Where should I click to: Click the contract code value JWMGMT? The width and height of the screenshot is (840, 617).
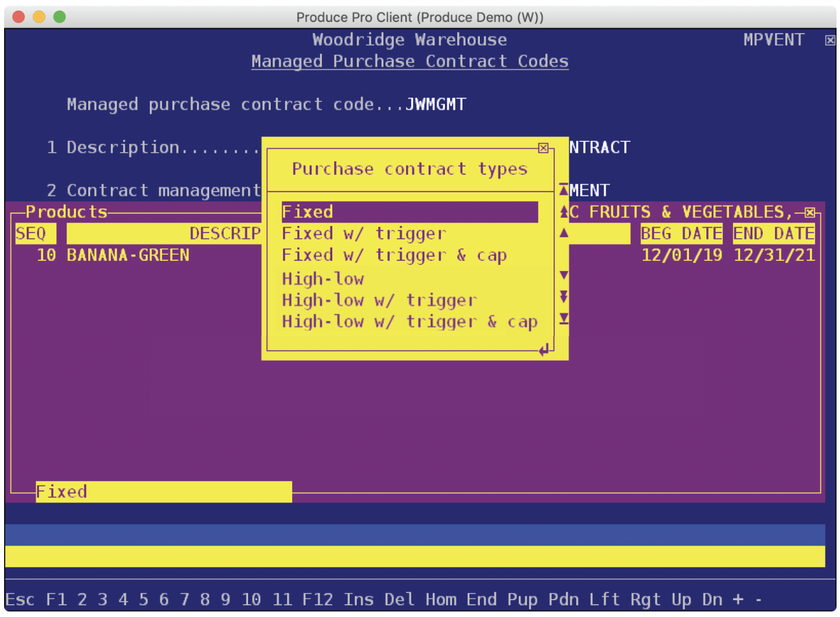436,105
